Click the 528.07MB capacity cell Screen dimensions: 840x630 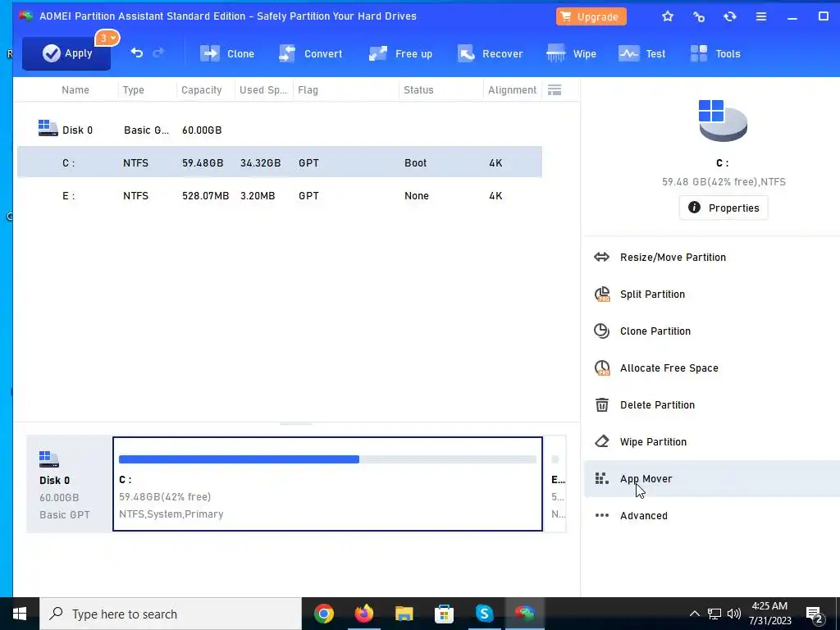(205, 195)
